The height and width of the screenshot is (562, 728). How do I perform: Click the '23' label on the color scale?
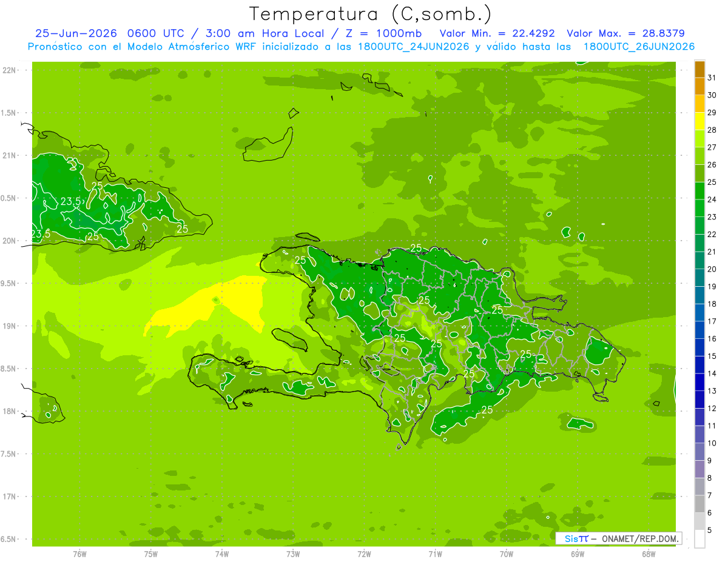click(x=712, y=217)
